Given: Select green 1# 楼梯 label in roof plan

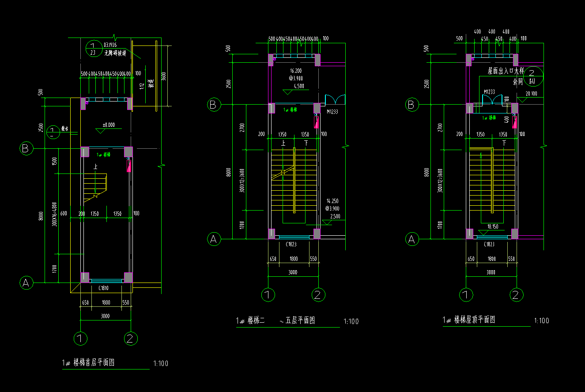Looking at the screenshot, I should 489,118.
